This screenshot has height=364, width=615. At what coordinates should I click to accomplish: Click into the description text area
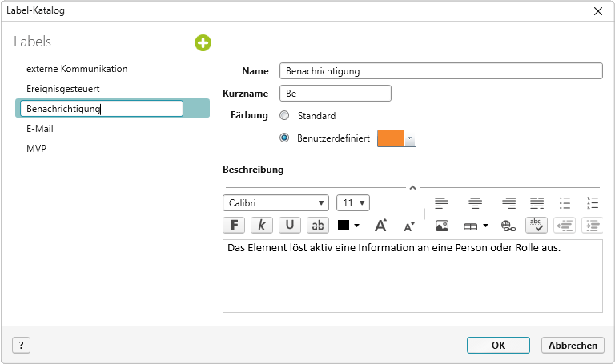(x=412, y=276)
